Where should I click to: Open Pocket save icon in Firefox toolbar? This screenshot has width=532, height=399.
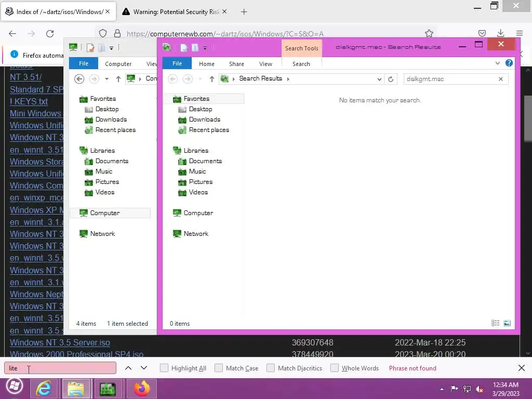tap(482, 33)
